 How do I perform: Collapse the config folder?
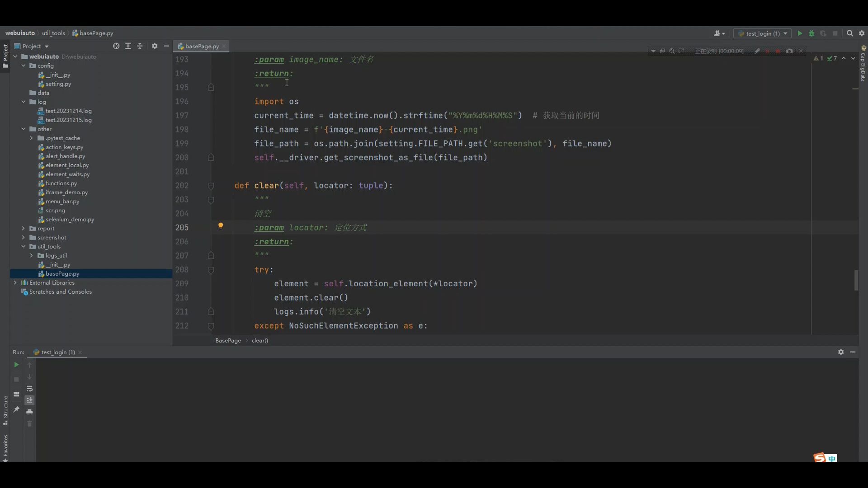click(x=24, y=66)
